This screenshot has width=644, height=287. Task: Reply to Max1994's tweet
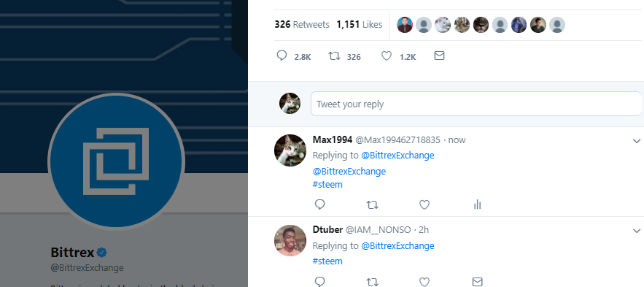click(x=319, y=204)
